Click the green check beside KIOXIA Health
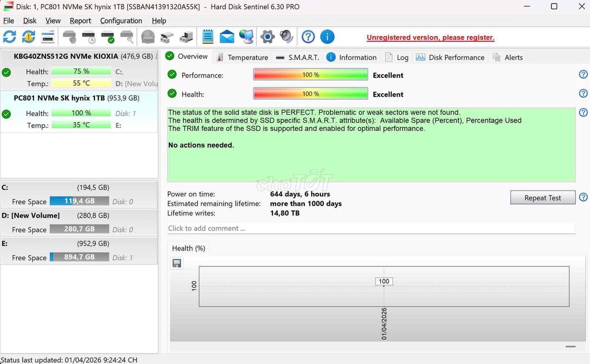590x364 pixels. (6, 72)
